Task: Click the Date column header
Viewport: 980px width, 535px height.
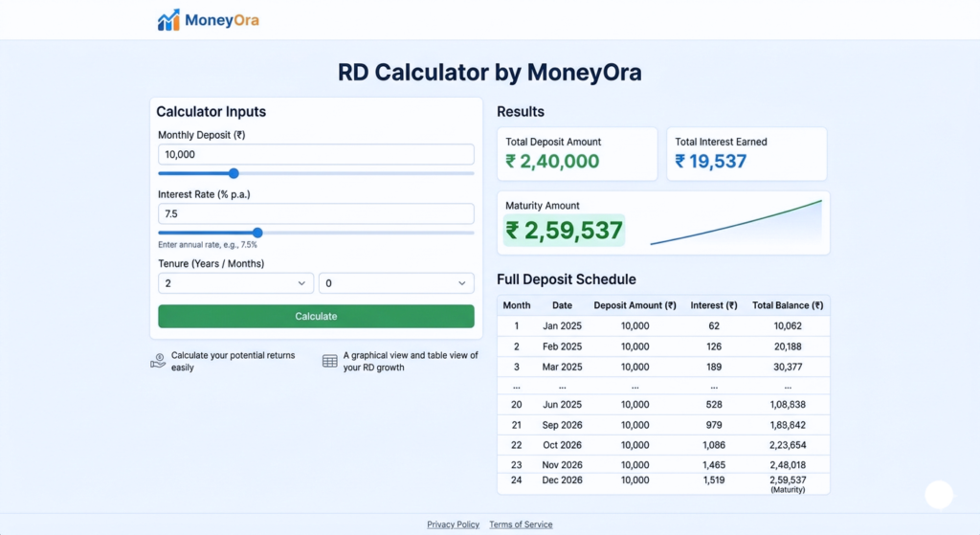Action: [562, 305]
